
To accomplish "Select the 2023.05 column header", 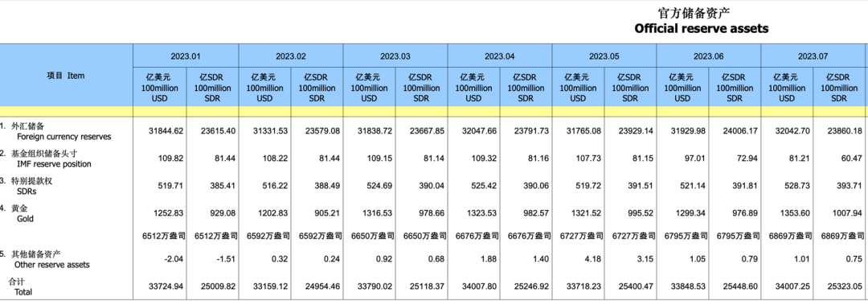I will coord(604,56).
